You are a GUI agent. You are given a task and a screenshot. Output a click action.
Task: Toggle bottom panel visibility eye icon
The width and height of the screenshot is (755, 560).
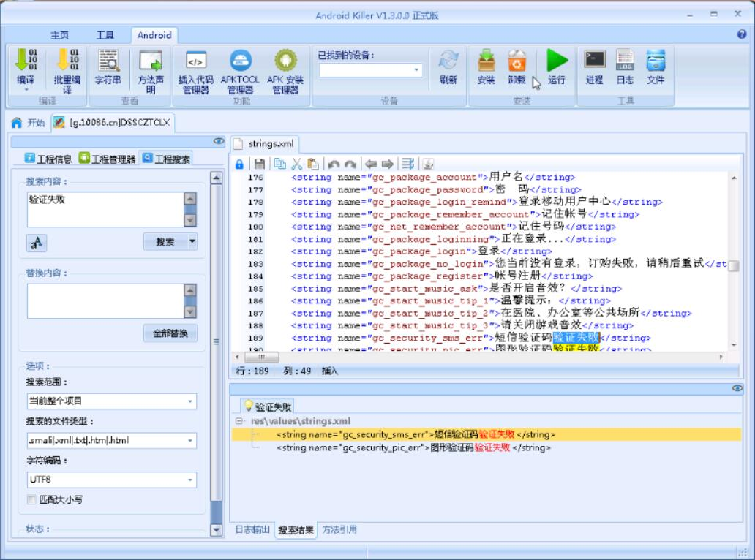[x=737, y=387]
